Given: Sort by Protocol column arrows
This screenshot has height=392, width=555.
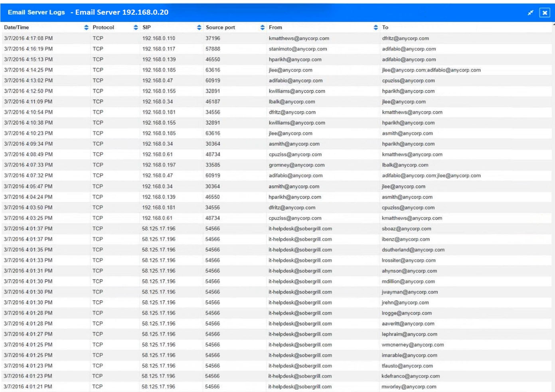Looking at the screenshot, I should [x=136, y=28].
